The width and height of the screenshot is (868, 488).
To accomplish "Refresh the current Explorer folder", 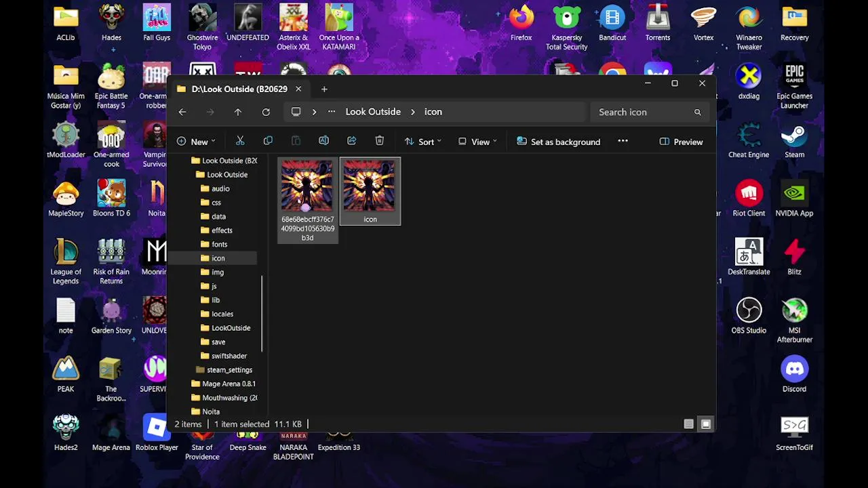I will click(266, 112).
